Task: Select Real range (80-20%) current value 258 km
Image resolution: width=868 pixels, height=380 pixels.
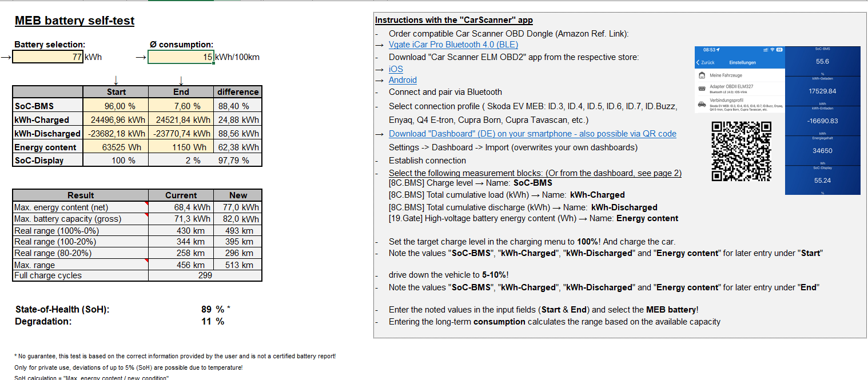Action: (181, 253)
